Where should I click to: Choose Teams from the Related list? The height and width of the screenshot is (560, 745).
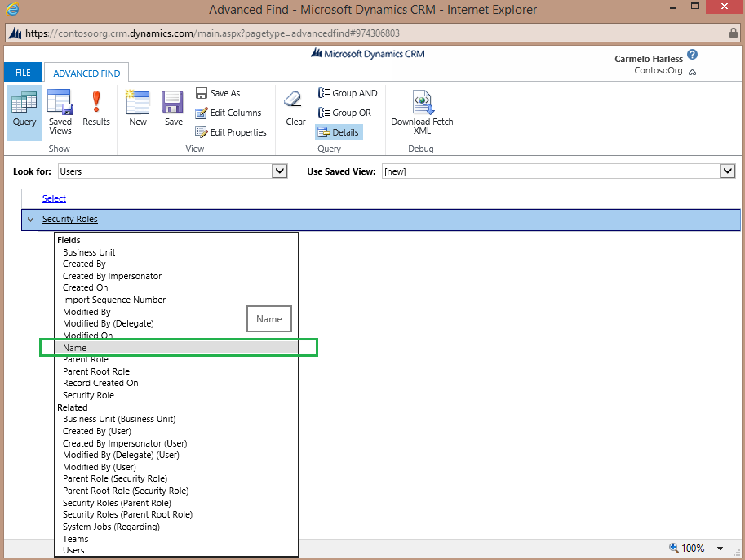pos(76,539)
